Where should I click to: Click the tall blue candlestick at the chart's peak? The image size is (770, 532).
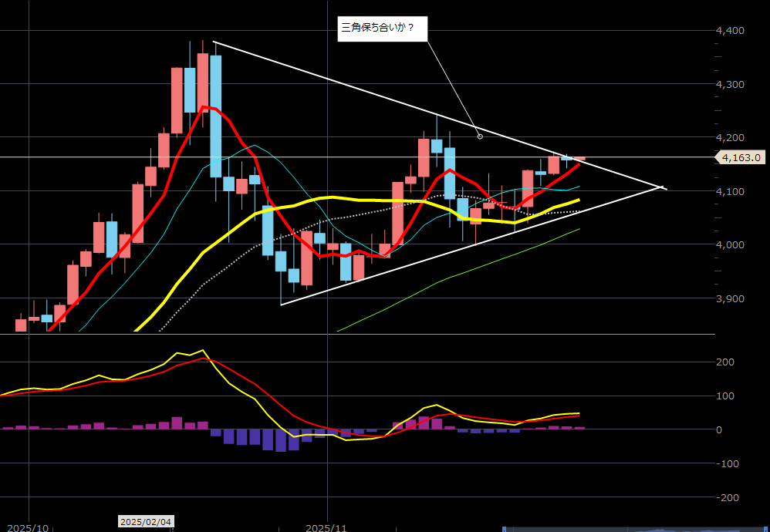(x=216, y=116)
